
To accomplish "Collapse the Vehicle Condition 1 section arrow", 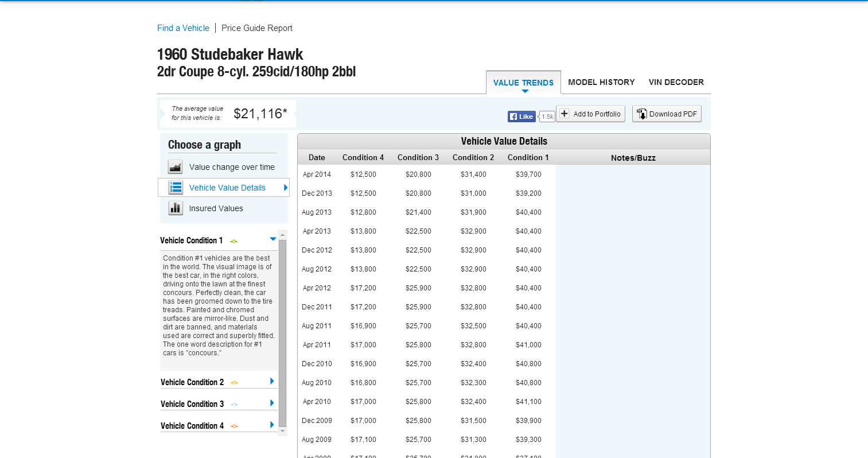I will pyautogui.click(x=273, y=239).
